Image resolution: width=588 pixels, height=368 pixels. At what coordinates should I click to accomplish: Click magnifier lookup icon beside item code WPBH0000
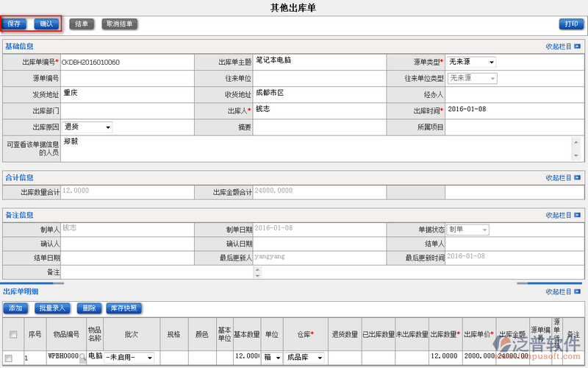(82, 358)
